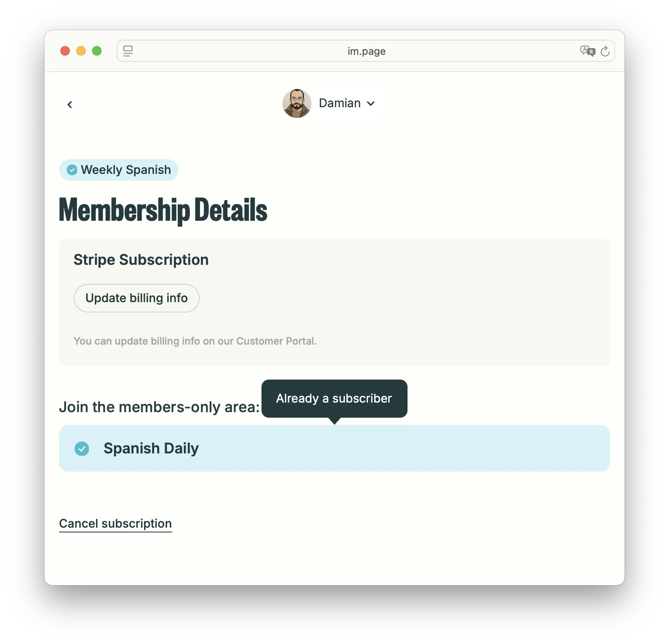
Task: Click the Already a subscriber tooltip
Action: 334,399
